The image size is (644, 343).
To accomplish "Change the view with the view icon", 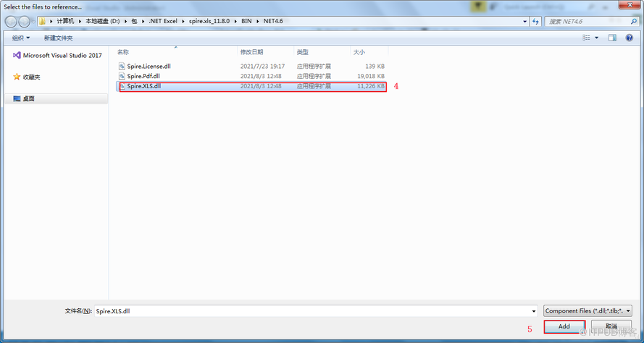I will (587, 38).
